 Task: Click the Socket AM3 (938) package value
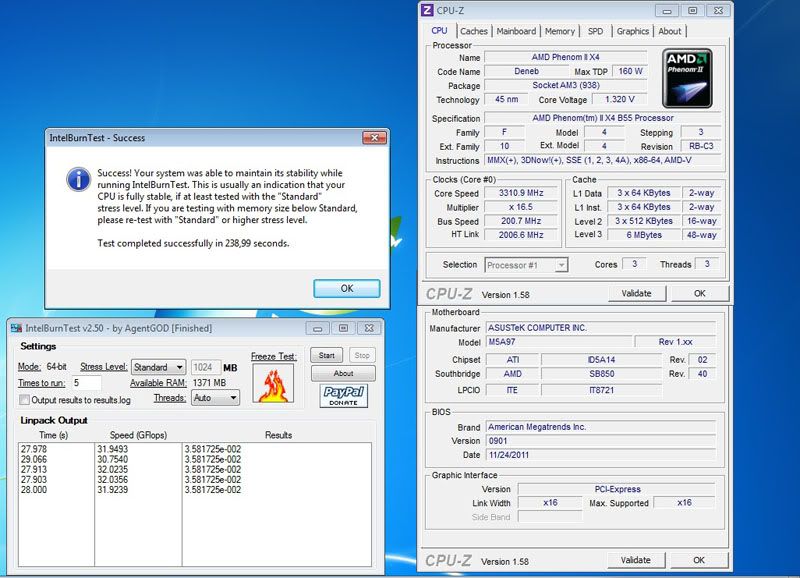566,85
